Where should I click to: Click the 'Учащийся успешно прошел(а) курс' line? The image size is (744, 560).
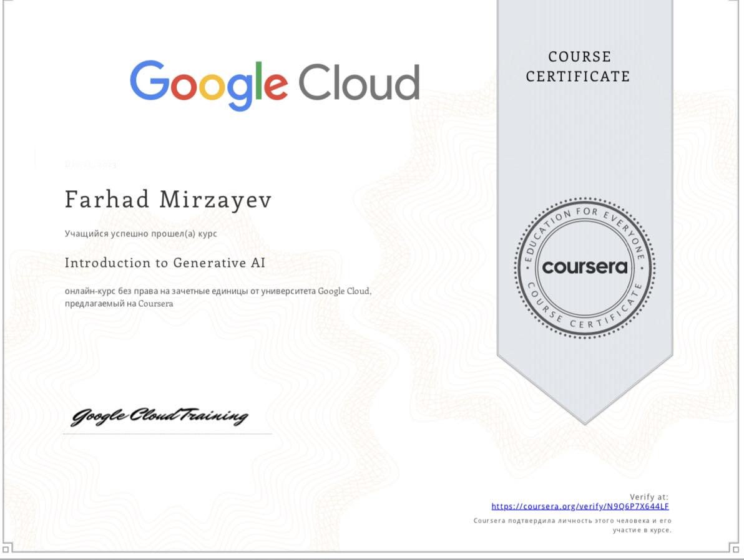140,233
